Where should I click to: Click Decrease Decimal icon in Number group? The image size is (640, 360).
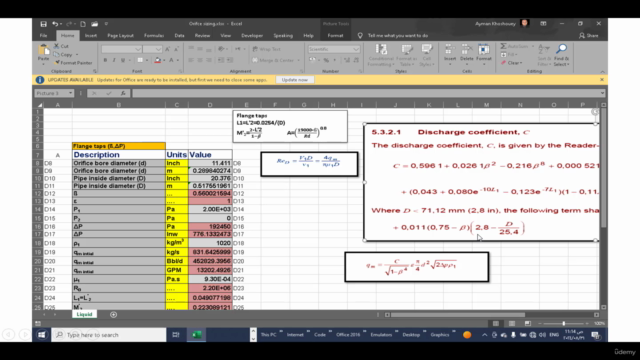(356, 60)
